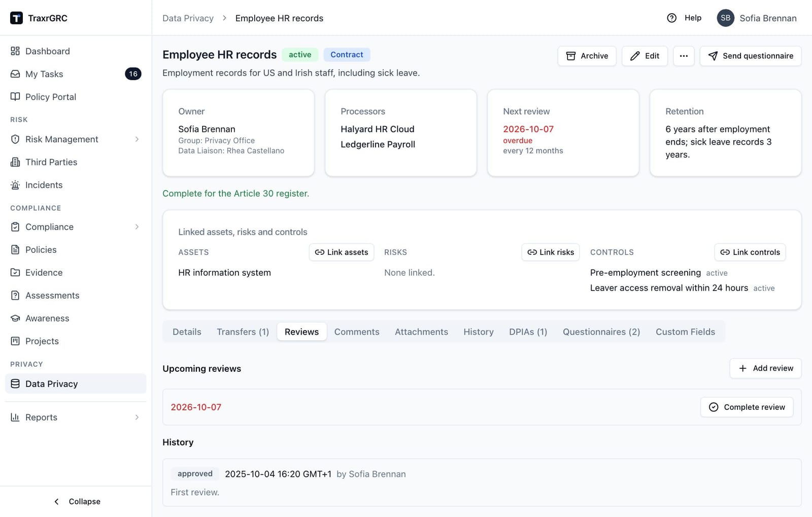Go to Data Privacy breadcrumb

188,18
